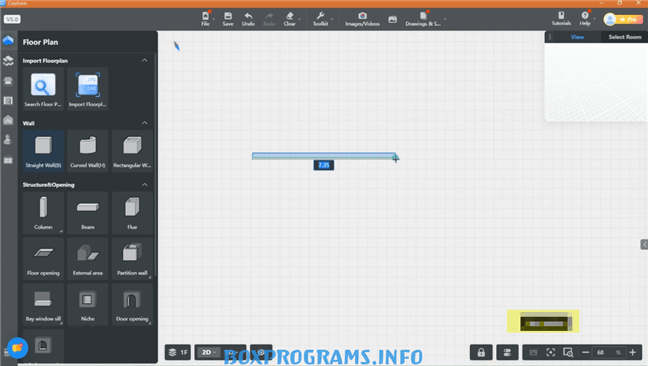Open the File menu

pos(205,19)
